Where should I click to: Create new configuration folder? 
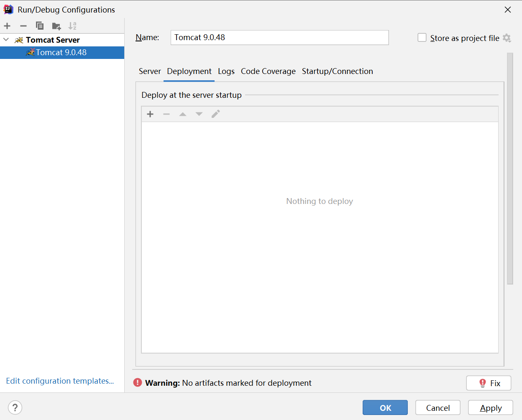[56, 26]
